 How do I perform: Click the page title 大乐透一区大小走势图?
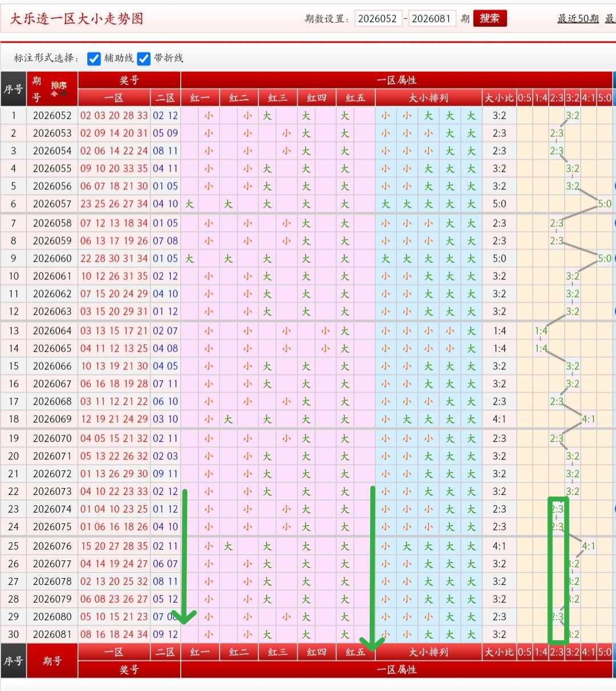point(76,19)
